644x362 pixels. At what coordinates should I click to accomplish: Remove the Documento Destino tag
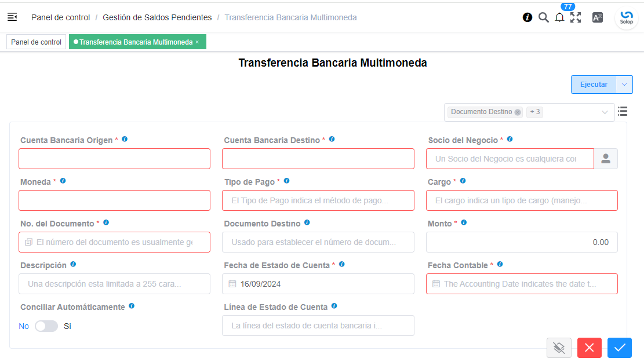click(x=518, y=112)
